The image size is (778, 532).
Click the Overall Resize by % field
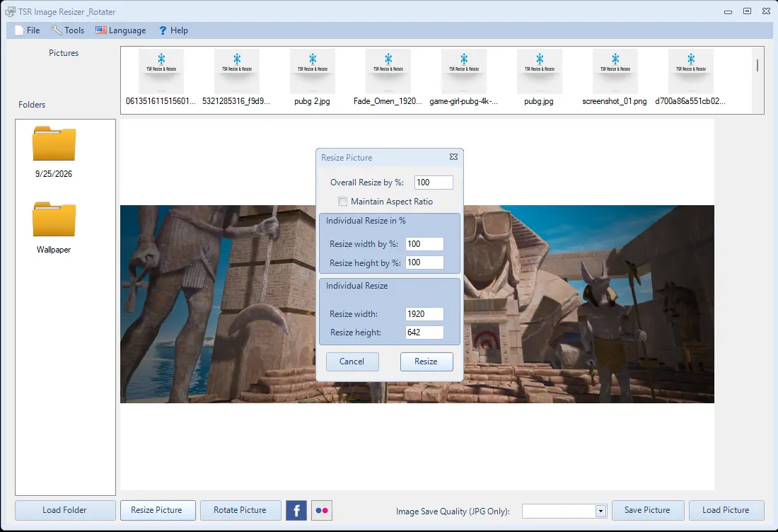pyautogui.click(x=434, y=182)
